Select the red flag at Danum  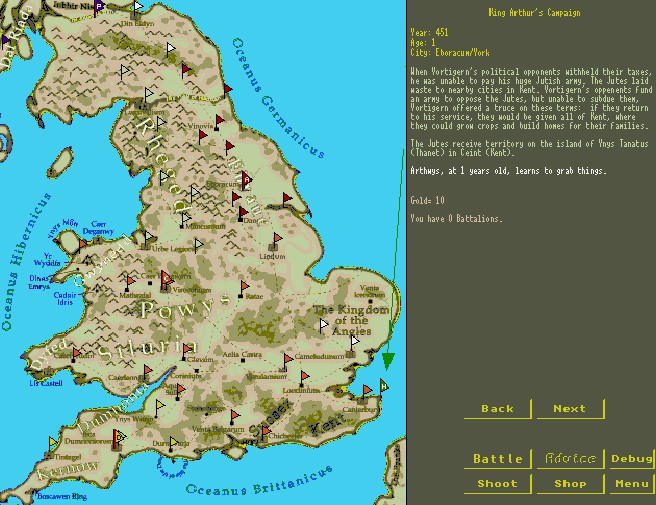point(243,213)
